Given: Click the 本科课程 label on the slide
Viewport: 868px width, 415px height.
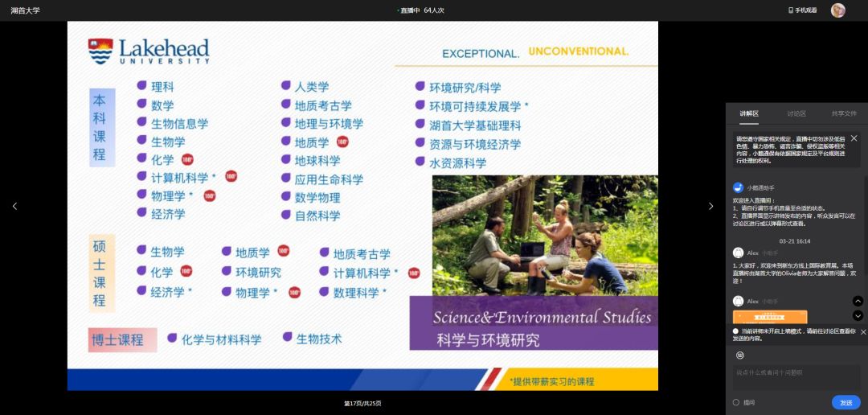Looking at the screenshot, I should click(x=102, y=127).
